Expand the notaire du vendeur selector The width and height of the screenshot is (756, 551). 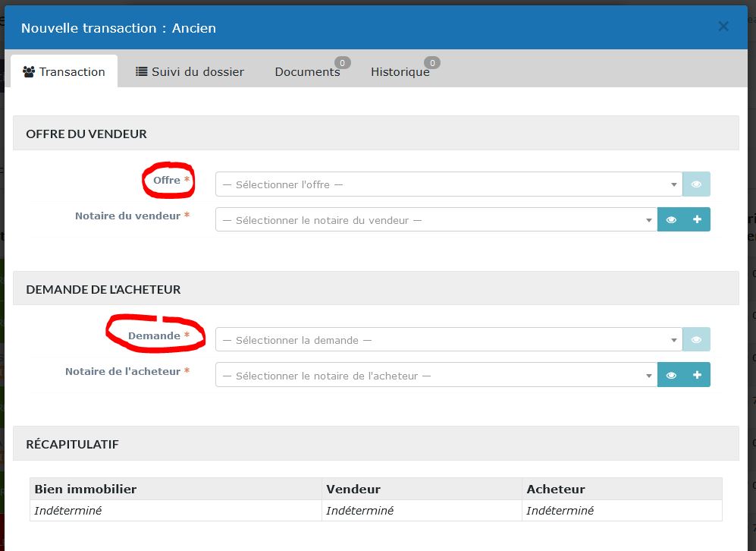436,220
